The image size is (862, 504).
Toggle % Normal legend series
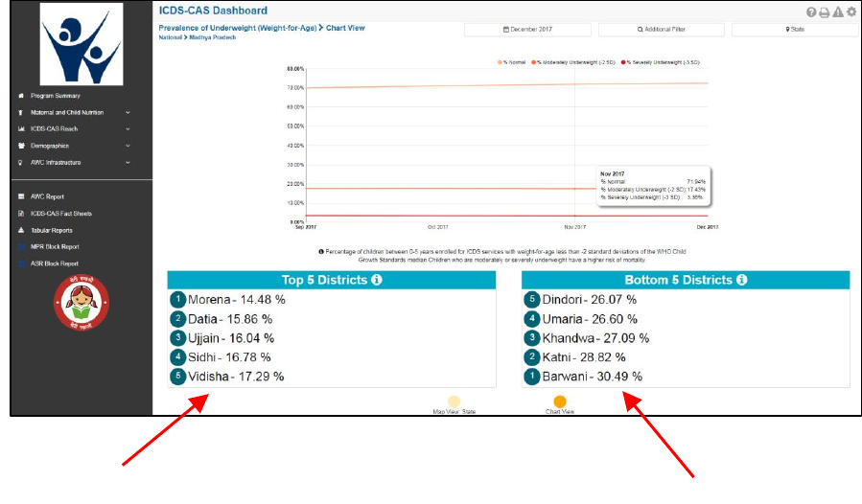(512, 62)
